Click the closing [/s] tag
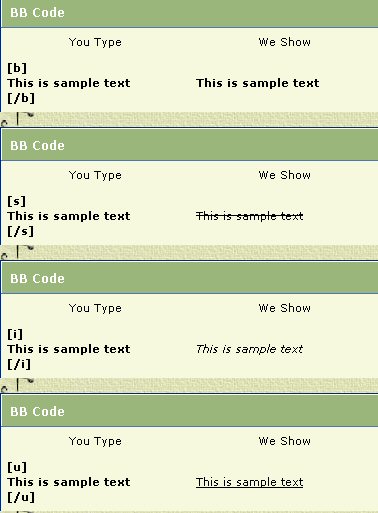This screenshot has width=378, height=513. click(21, 231)
